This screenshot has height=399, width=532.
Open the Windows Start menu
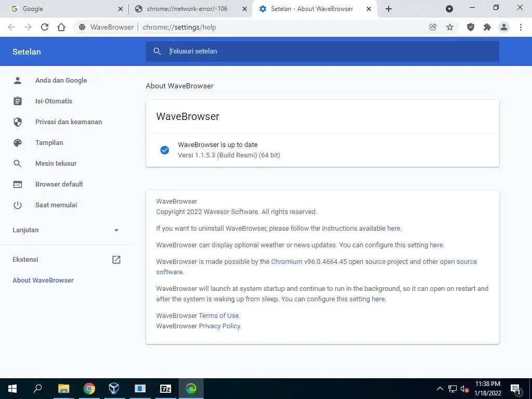click(x=12, y=389)
